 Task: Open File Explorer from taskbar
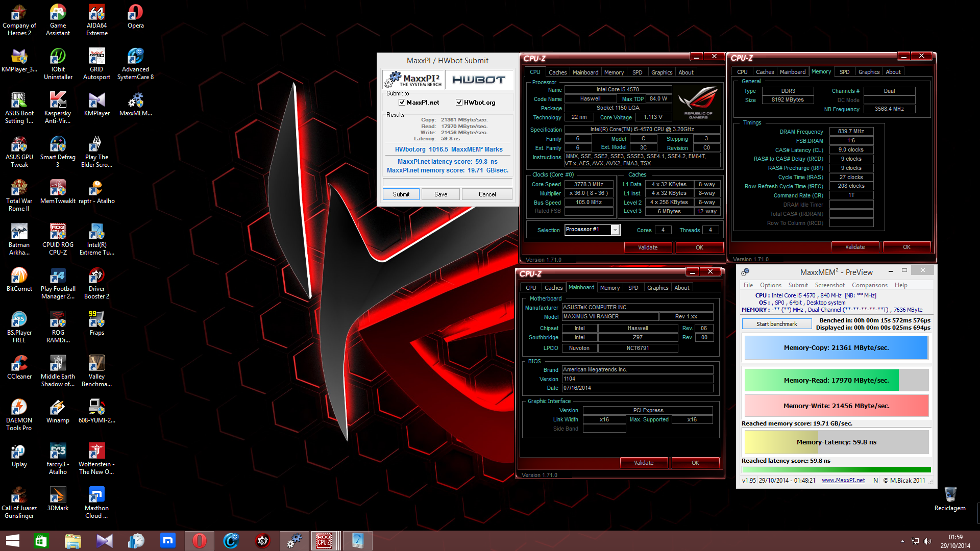pos(72,541)
